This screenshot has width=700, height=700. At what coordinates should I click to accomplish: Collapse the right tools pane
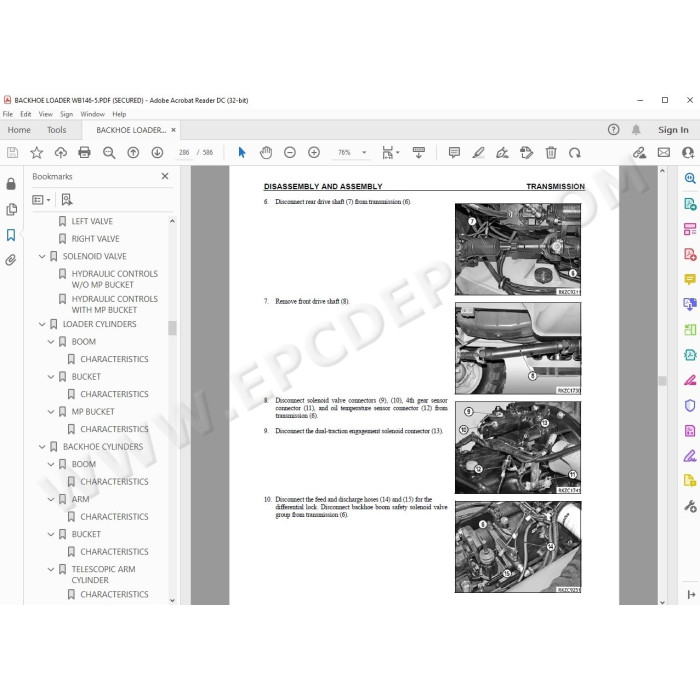[691, 595]
